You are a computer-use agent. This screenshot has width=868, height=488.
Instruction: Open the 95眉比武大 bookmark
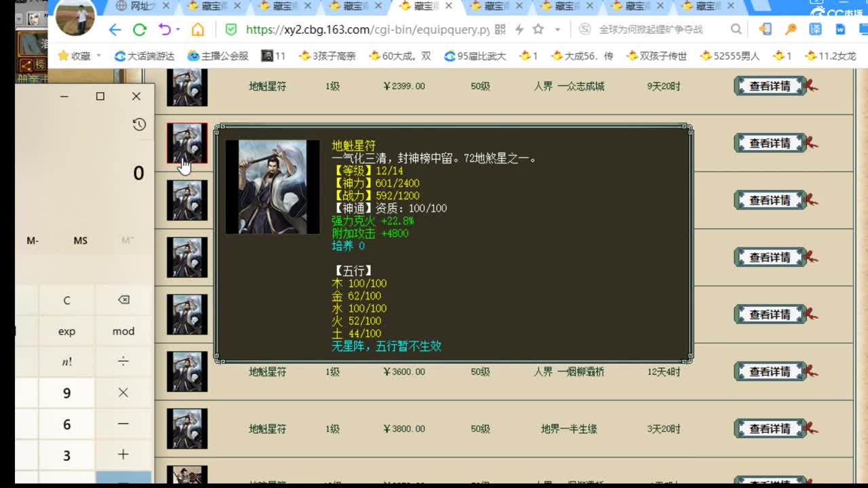tap(475, 56)
